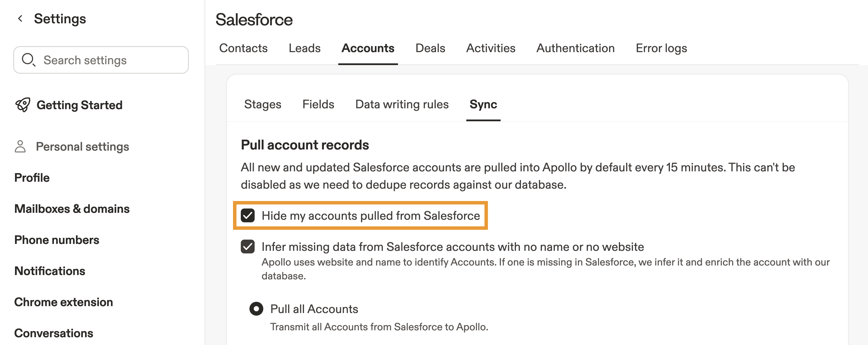Toggle Infer missing data checkbox
Image resolution: width=868 pixels, height=345 pixels.
point(248,247)
